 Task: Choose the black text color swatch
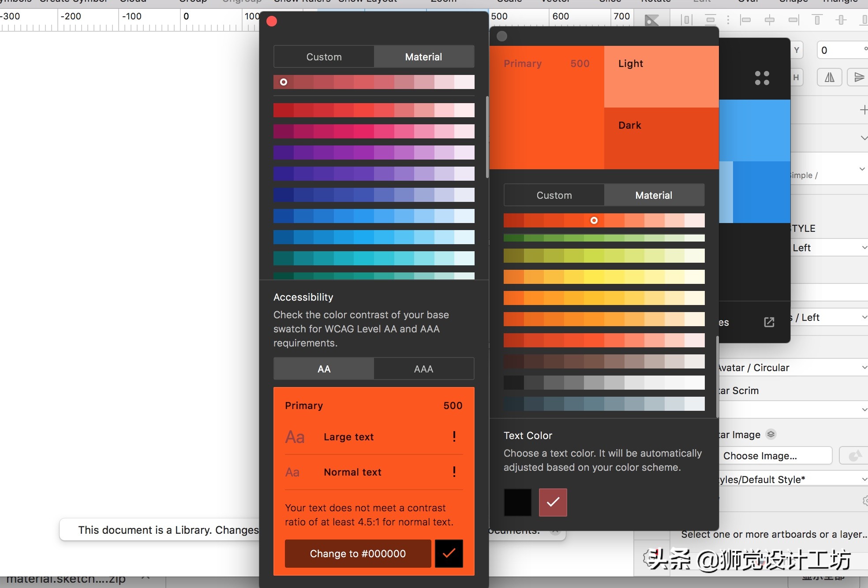click(517, 502)
